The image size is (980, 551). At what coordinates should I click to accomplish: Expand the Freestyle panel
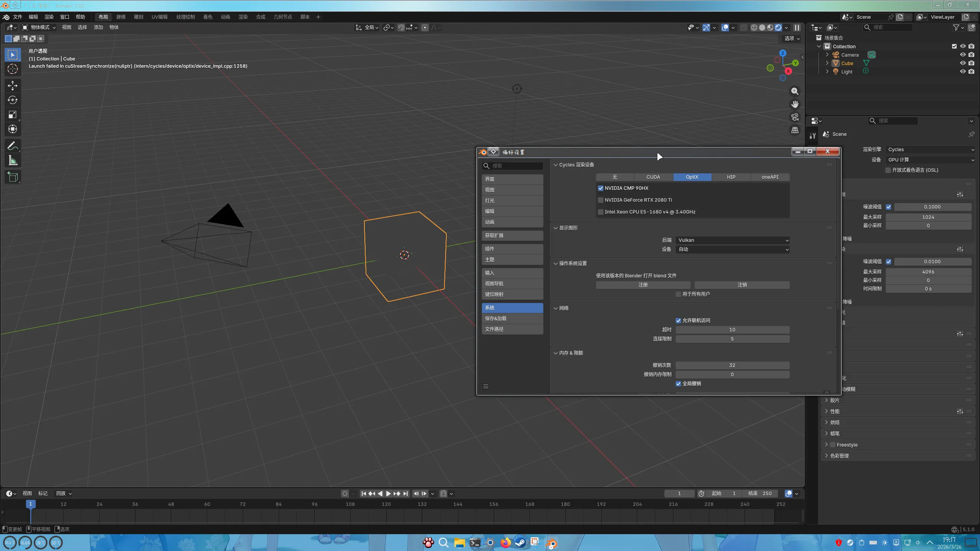pos(826,445)
